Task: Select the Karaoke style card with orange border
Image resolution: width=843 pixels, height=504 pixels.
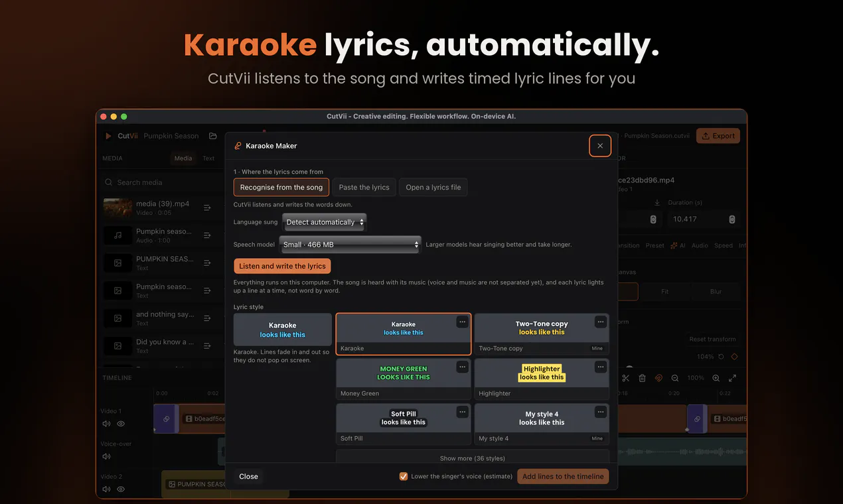Action: (404, 334)
